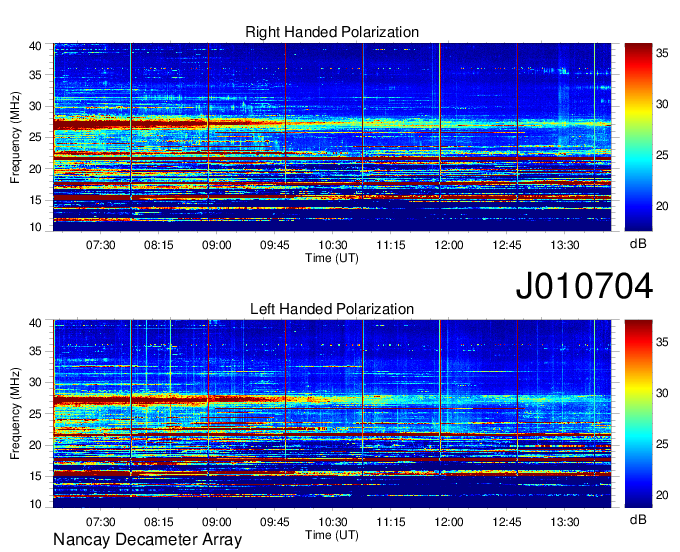Click 25 dB tick on Left Handed colorbar

tap(662, 444)
